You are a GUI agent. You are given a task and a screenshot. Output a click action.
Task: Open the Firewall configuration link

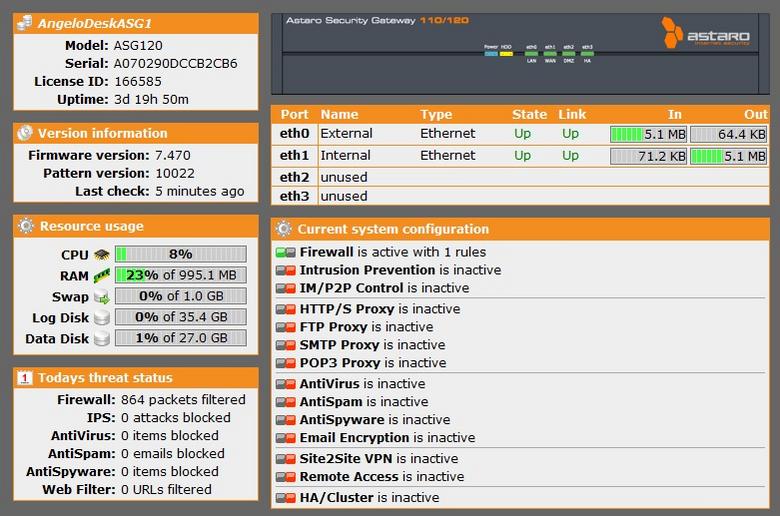point(326,252)
